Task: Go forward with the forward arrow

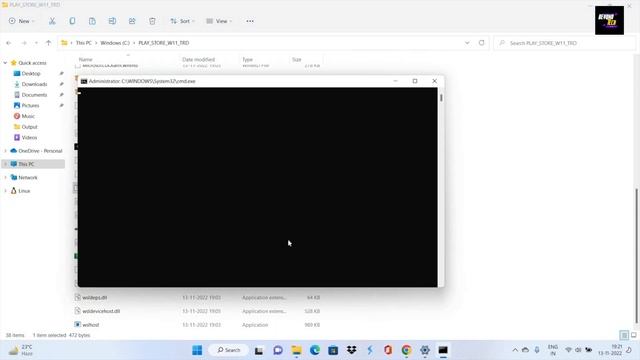Action: pyautogui.click(x=24, y=43)
